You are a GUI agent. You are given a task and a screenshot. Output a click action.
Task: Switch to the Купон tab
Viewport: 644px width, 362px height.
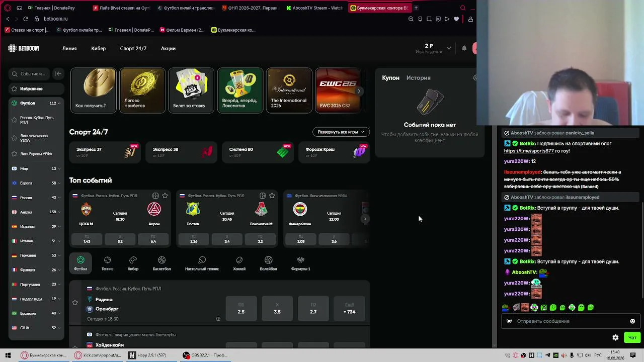tap(390, 78)
